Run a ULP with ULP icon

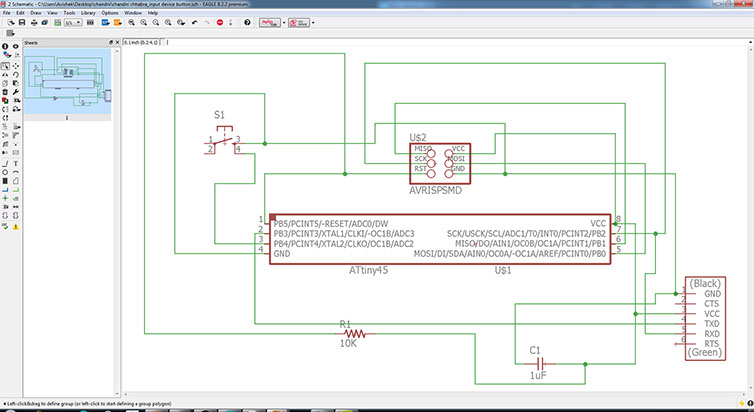point(118,23)
